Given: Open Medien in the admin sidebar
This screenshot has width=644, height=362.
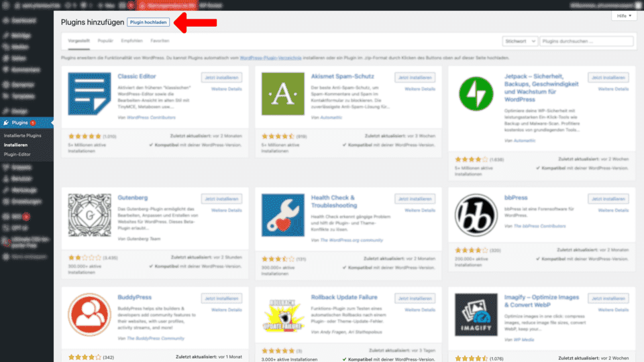Looking at the screenshot, I should pos(19,47).
